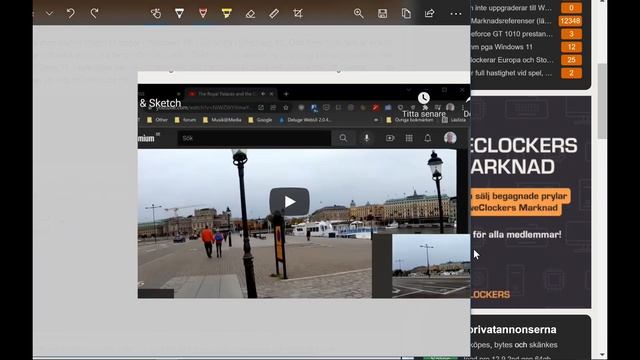
Task: Open the three-dots See more menu
Action: click(456, 13)
